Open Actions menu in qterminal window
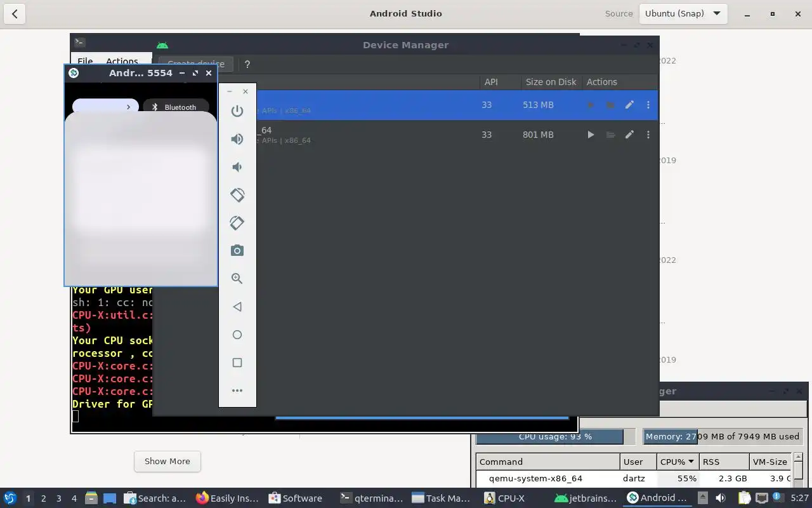Viewport: 812px width, 508px height. (x=122, y=61)
